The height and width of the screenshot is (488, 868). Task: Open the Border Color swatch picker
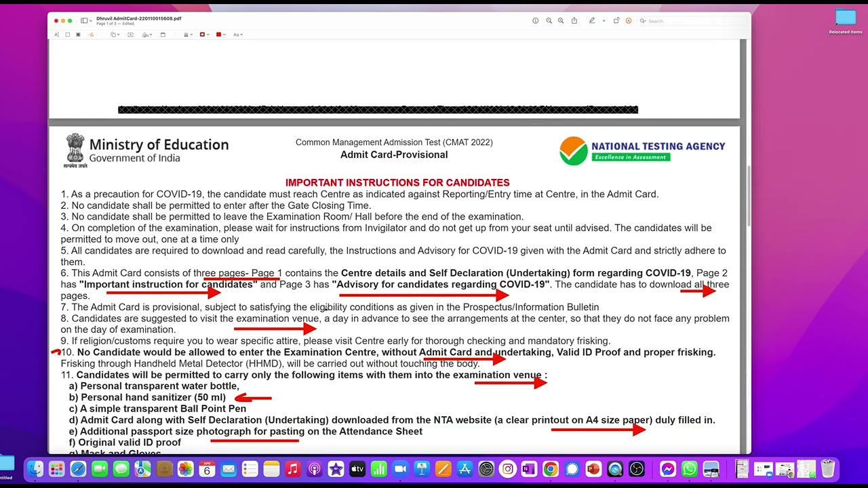coord(204,35)
